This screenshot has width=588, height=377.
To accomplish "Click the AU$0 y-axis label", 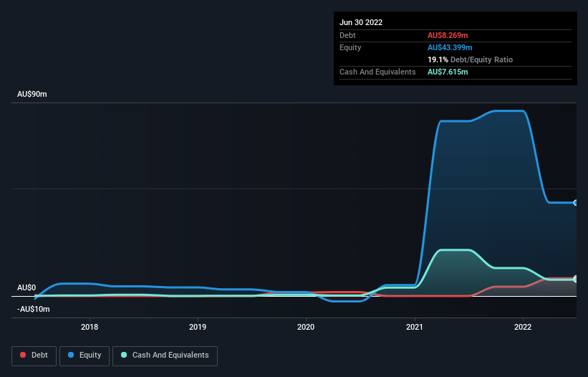I will point(26,287).
